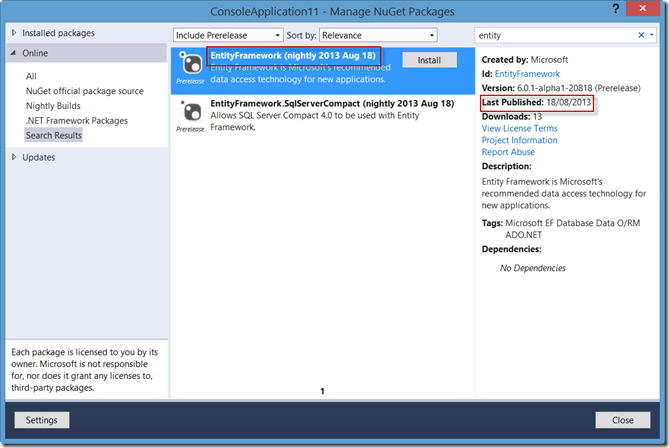Viewport: 669px width, 448px height.
Task: Collapse the Online section
Action: coord(13,53)
